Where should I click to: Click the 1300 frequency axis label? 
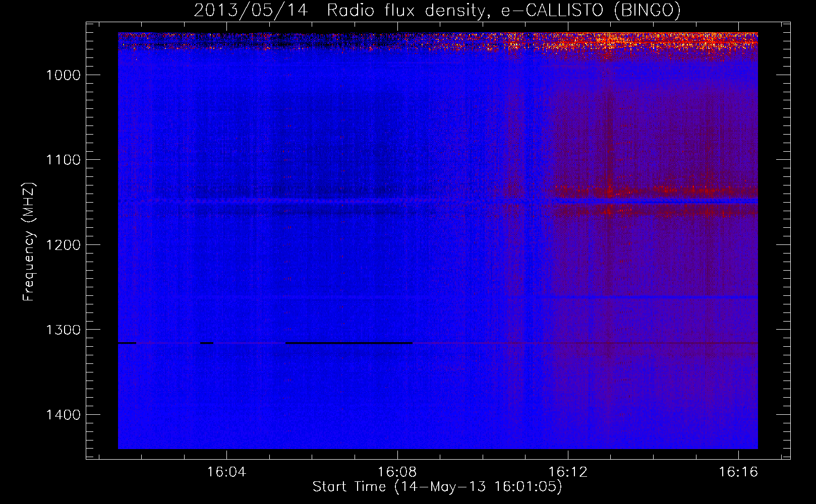point(63,330)
